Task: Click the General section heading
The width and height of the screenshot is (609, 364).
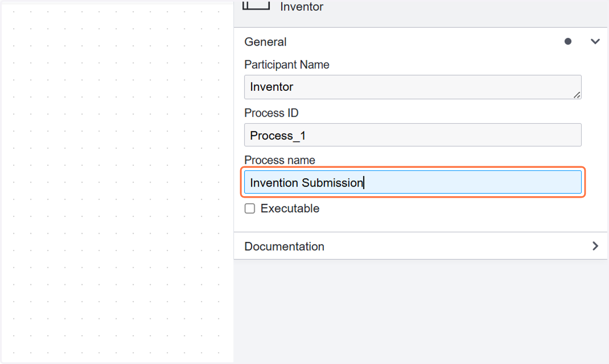Action: tap(265, 42)
